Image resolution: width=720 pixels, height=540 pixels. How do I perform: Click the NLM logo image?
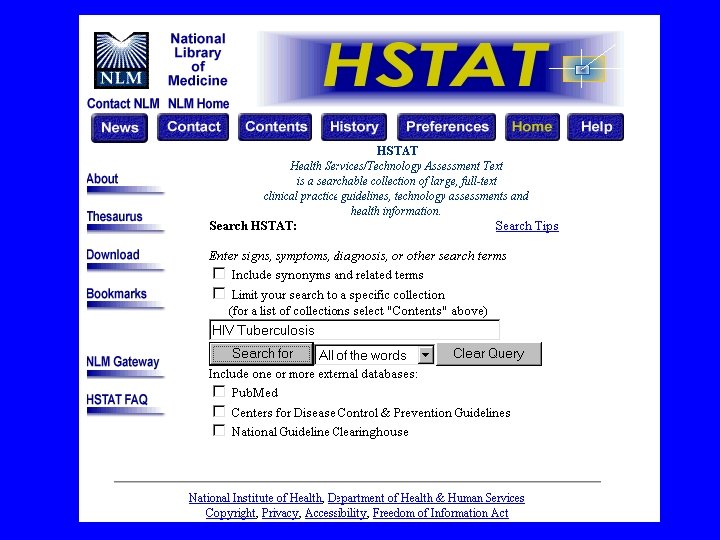tap(121, 60)
